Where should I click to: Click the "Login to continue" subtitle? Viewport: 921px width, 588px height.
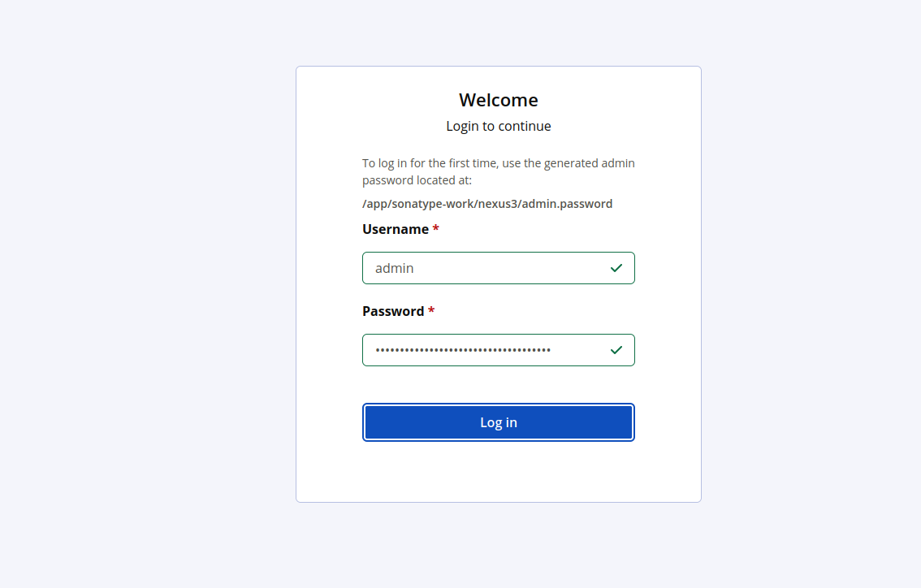(499, 127)
